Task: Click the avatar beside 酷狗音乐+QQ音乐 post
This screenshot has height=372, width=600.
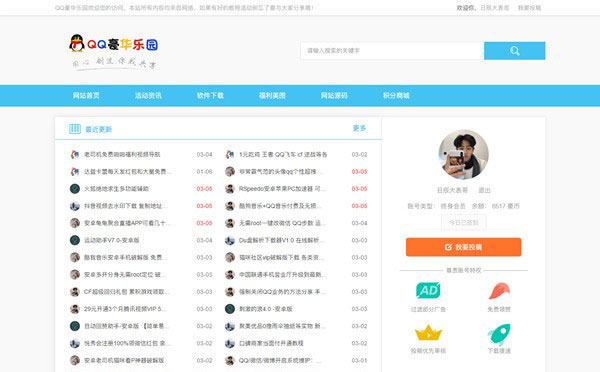Action: tap(230, 206)
